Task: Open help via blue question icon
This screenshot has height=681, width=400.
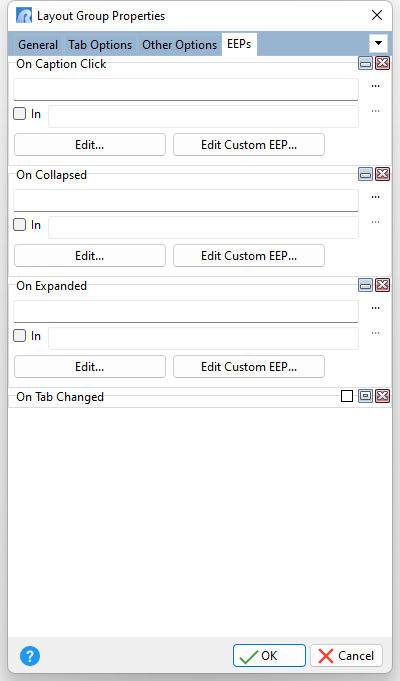Action: [x=30, y=655]
